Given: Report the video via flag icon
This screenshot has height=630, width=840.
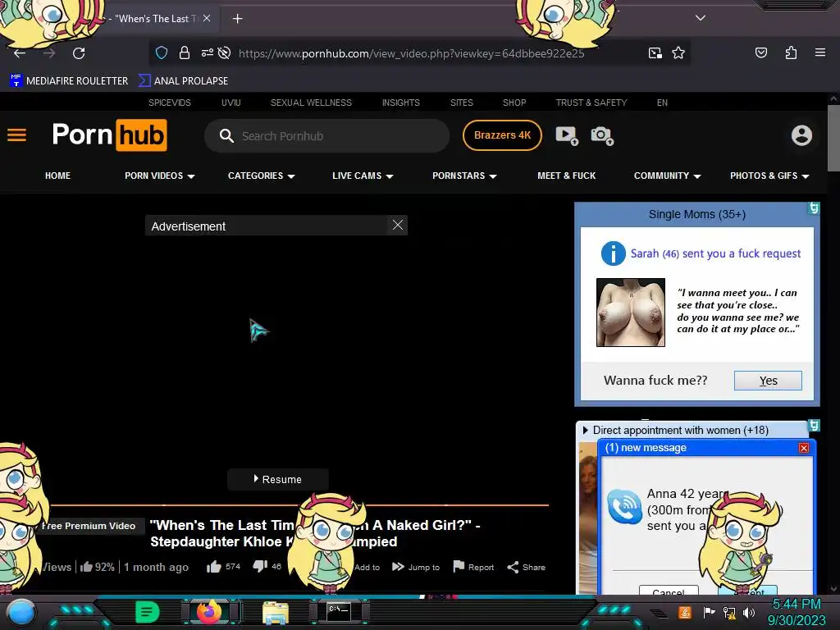Looking at the screenshot, I should coord(473,567).
